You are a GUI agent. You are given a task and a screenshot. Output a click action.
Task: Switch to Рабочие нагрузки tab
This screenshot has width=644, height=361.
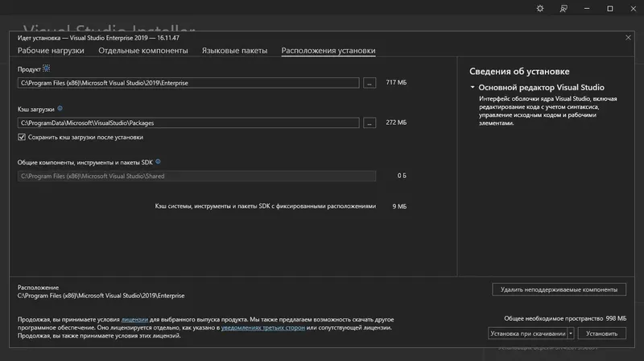click(51, 50)
